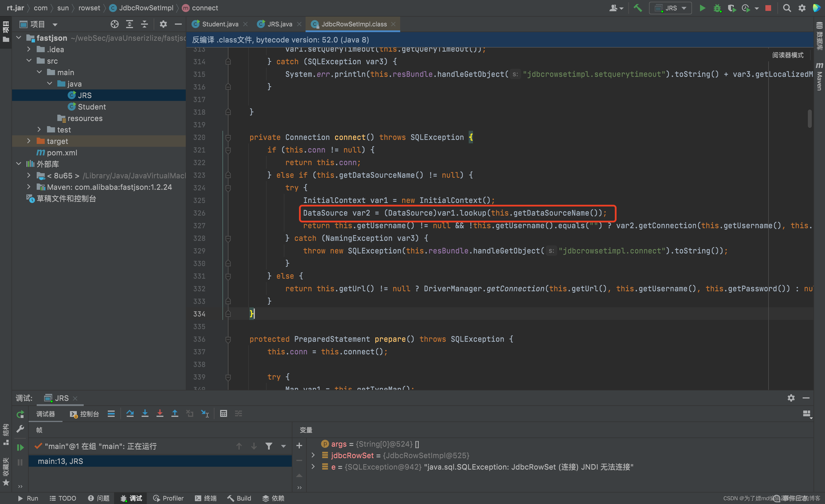Select the Student.java editor tab
The image size is (825, 504).
[218, 24]
